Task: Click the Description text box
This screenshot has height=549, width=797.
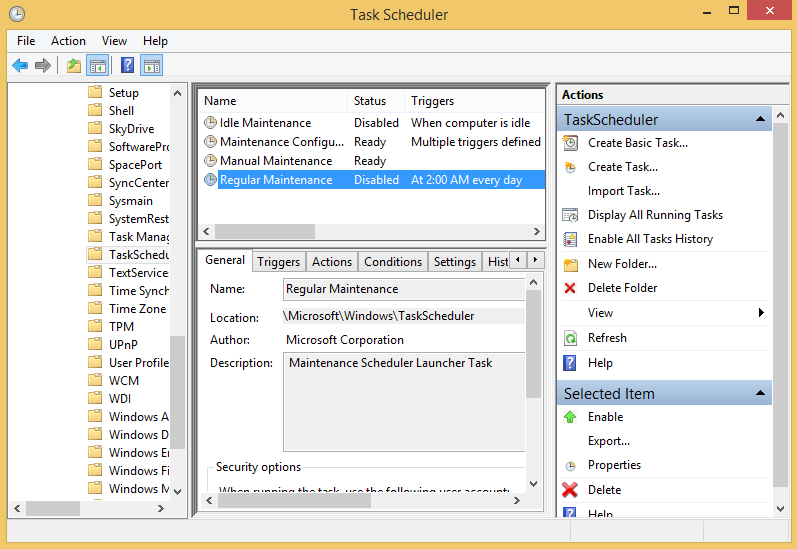Action: pos(404,402)
